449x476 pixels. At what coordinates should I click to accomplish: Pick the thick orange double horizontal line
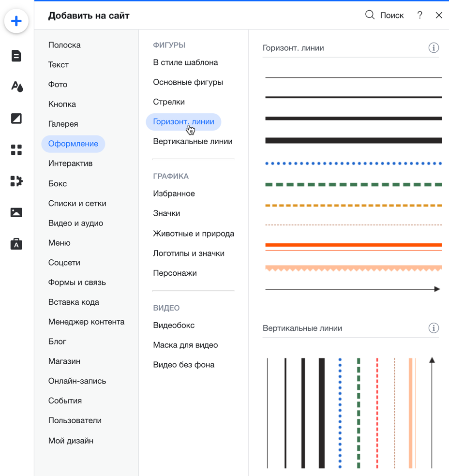pyautogui.click(x=353, y=246)
